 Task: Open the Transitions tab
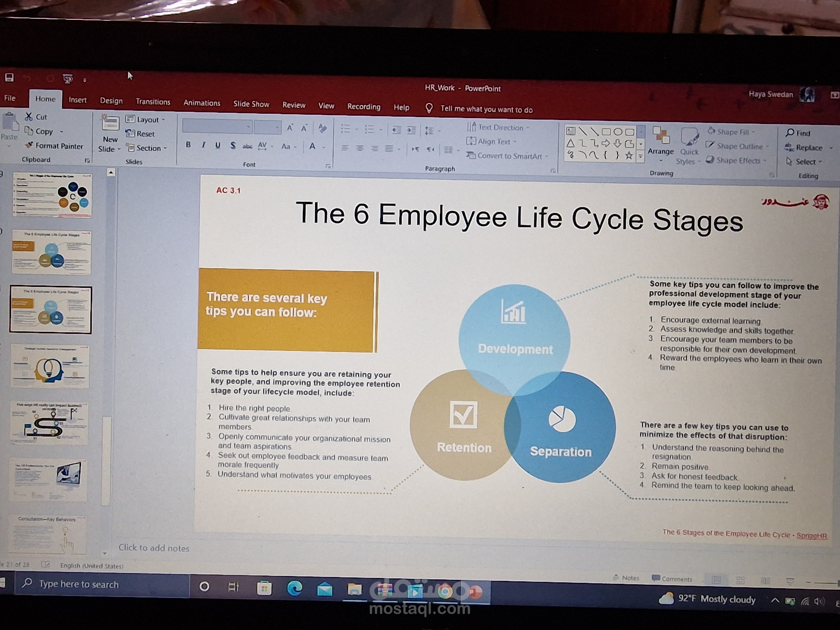tap(153, 102)
